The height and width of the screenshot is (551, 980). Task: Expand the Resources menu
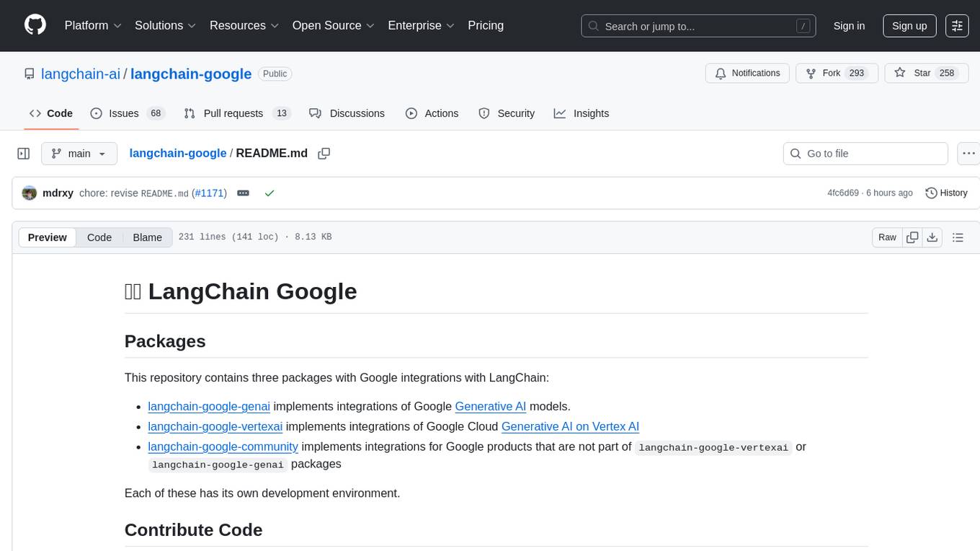click(x=244, y=25)
